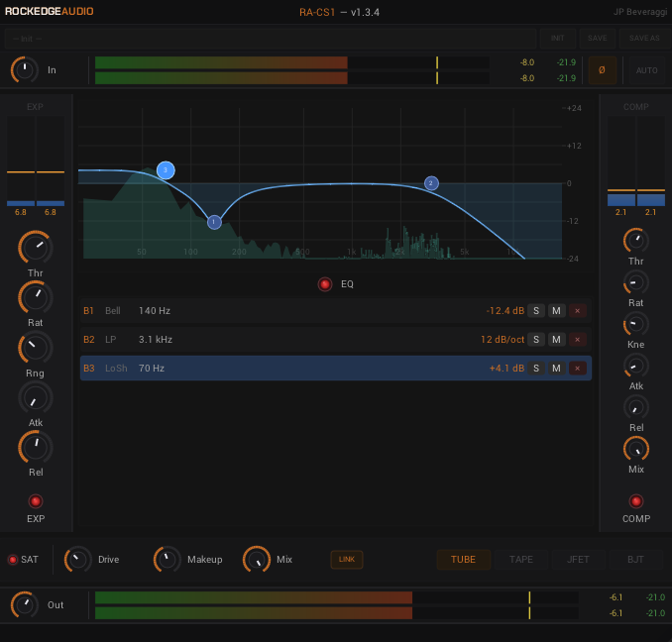The height and width of the screenshot is (642, 672).
Task: Open the Init preset name field
Action: (271, 39)
